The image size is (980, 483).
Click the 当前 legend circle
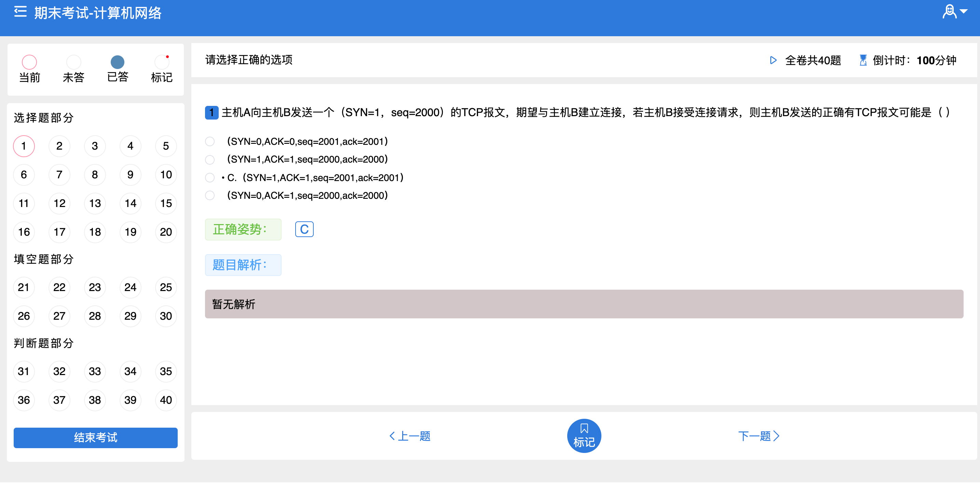click(x=29, y=62)
